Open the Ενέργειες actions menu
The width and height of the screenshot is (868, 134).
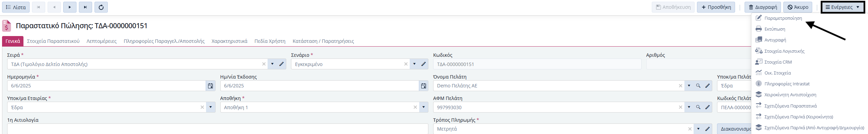[x=843, y=7]
